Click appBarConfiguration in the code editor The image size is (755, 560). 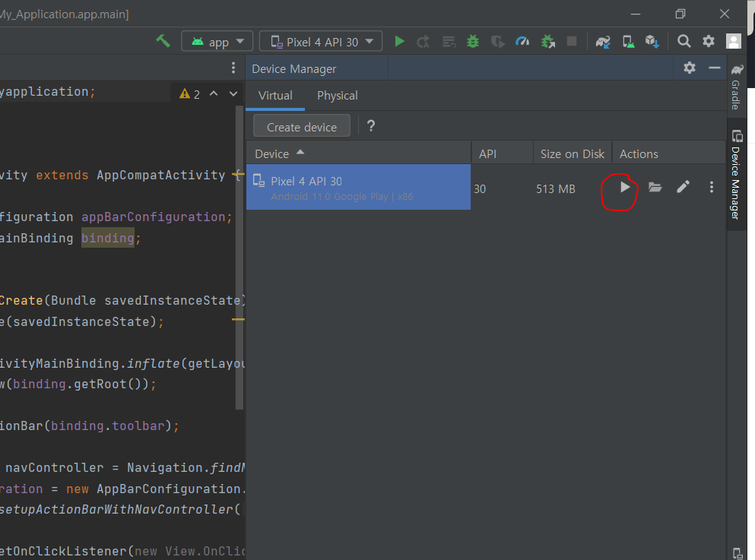pos(153,217)
